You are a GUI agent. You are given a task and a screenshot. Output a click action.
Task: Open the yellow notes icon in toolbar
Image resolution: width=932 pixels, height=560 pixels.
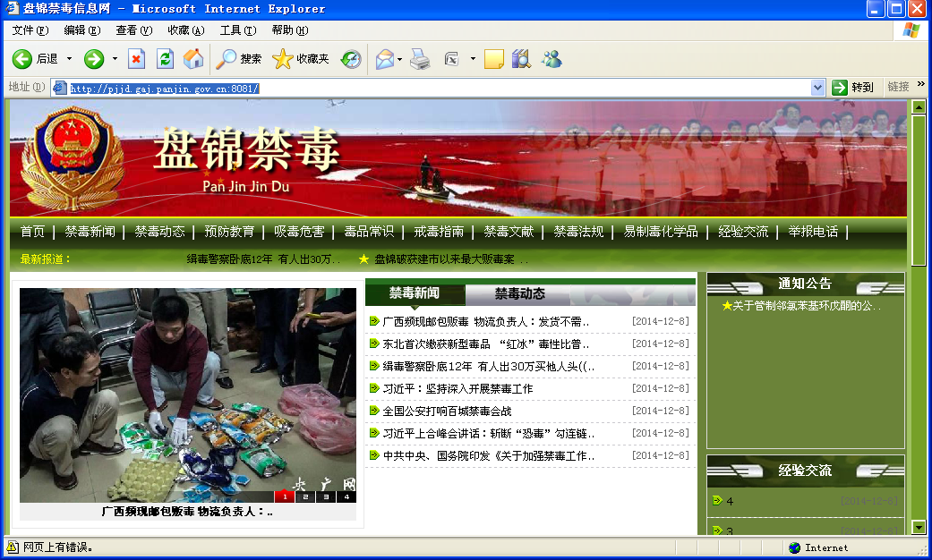(x=493, y=59)
